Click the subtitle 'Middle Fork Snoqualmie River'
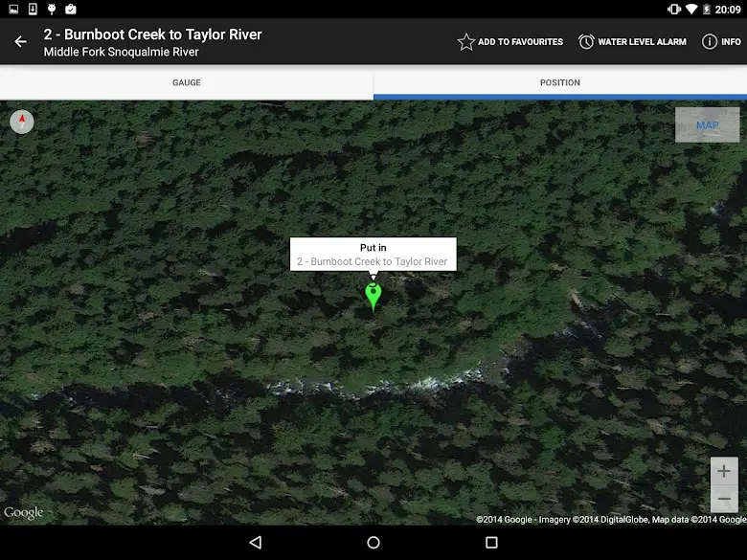Screen dimensions: 747x560 point(121,52)
